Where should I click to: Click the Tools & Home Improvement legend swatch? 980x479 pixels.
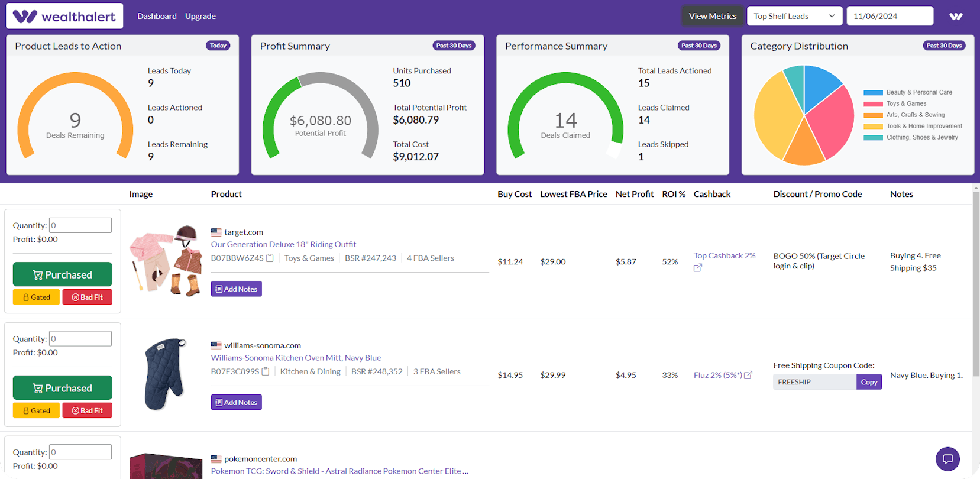pyautogui.click(x=873, y=127)
